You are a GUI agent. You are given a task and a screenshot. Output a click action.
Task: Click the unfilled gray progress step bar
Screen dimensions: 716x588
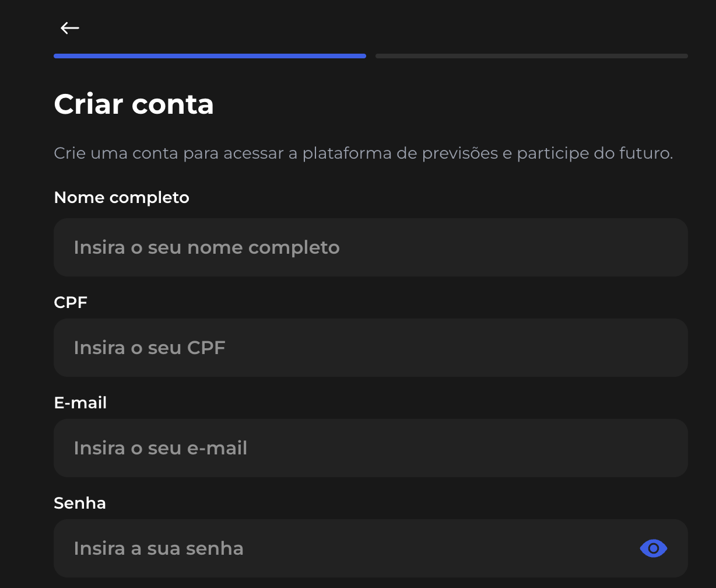pos(532,56)
